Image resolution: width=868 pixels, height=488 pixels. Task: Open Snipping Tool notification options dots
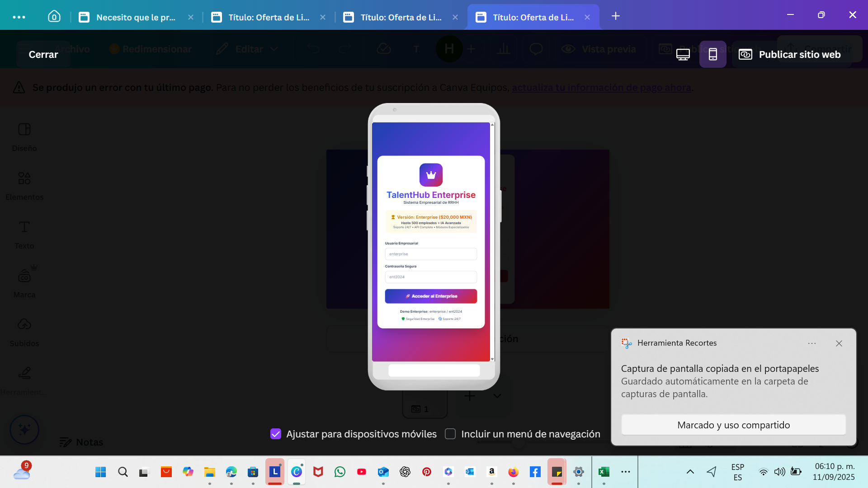pyautogui.click(x=812, y=343)
